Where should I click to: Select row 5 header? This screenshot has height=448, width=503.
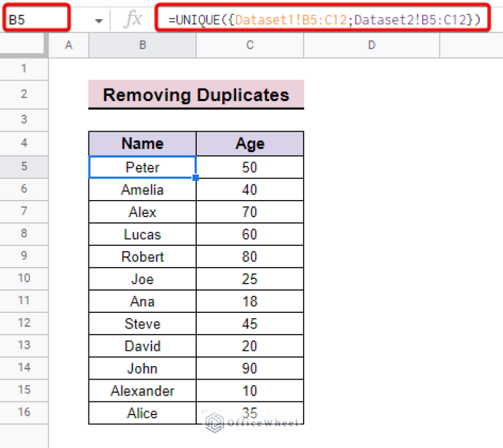pyautogui.click(x=24, y=167)
